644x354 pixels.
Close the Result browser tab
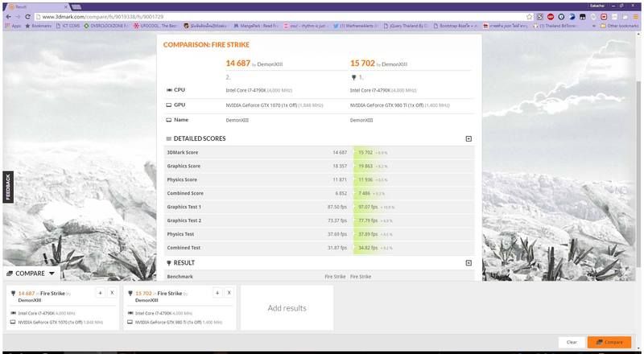point(66,7)
